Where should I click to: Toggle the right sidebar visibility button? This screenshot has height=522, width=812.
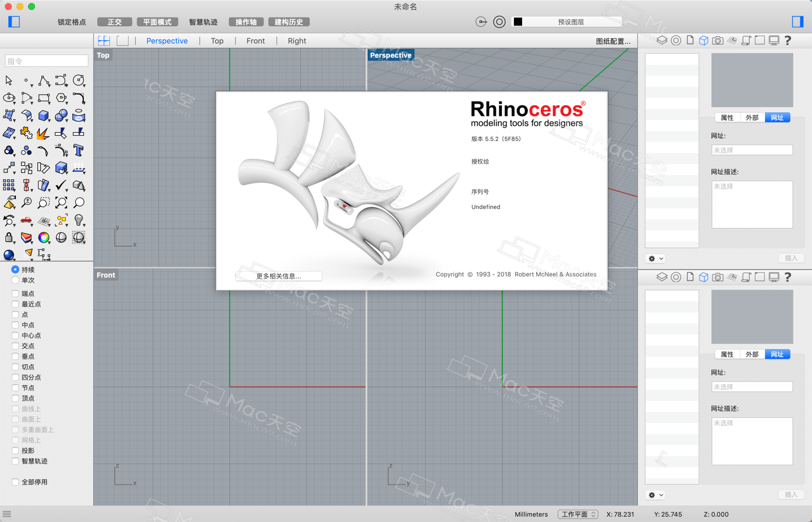[797, 22]
